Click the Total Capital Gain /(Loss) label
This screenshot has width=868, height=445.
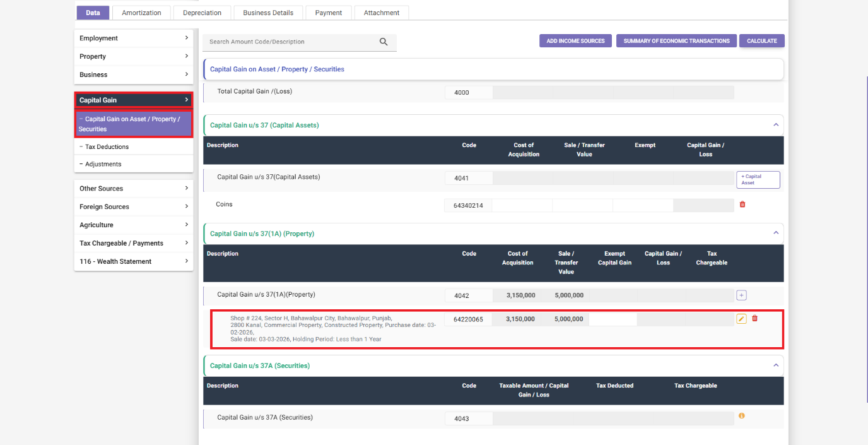pyautogui.click(x=255, y=92)
